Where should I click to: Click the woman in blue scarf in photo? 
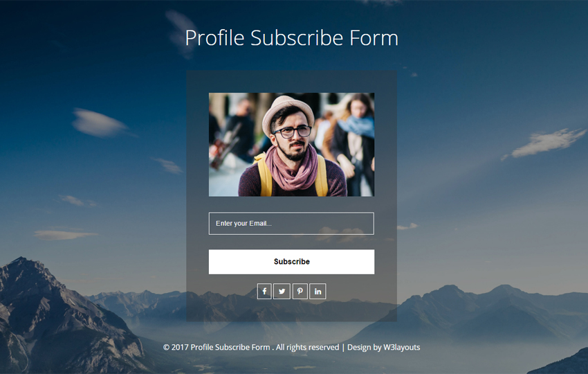(x=354, y=143)
